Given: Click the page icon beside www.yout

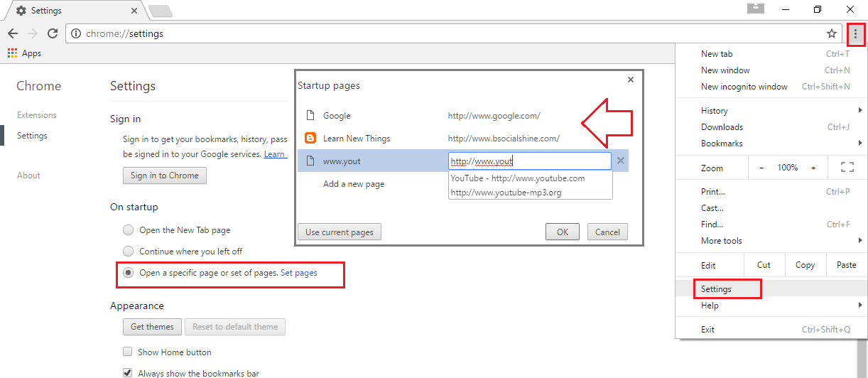Looking at the screenshot, I should point(310,161).
